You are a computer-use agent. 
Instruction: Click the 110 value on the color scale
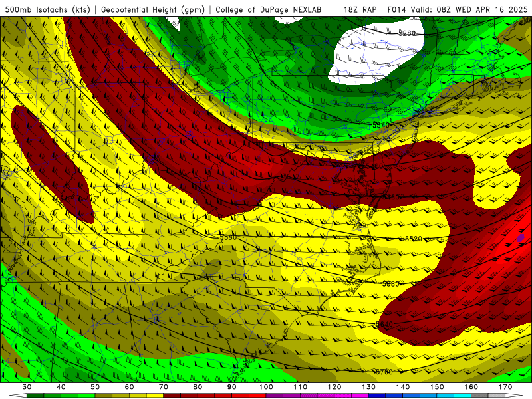point(301,387)
